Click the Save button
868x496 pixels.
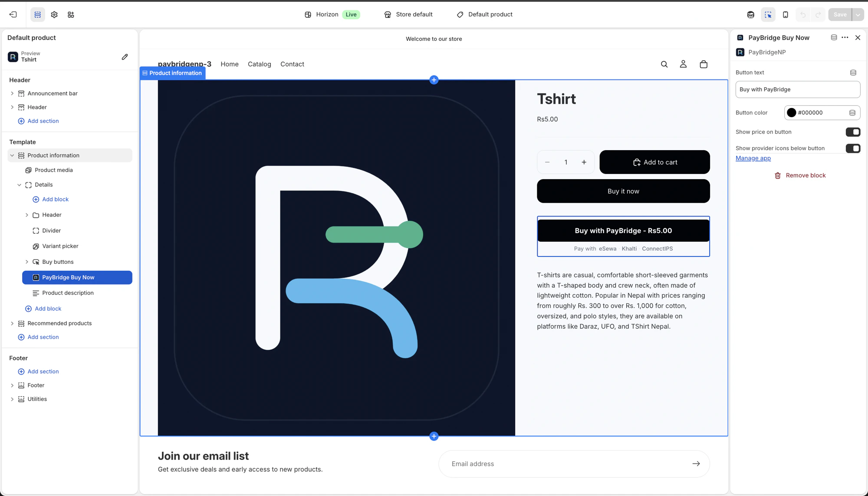click(x=840, y=15)
